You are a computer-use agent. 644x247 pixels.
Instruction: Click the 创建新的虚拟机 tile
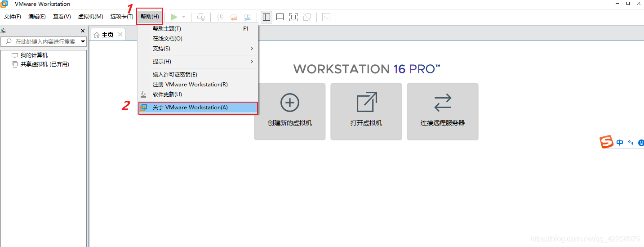point(290,112)
